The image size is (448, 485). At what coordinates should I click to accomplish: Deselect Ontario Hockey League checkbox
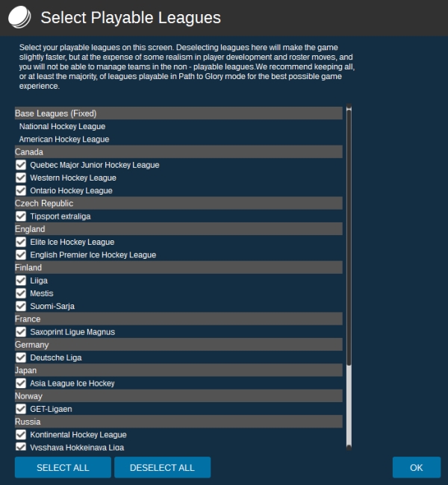coord(21,190)
